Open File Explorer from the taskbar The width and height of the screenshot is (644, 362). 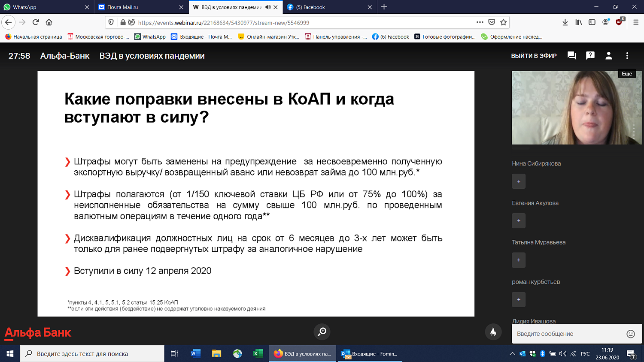coord(216,354)
